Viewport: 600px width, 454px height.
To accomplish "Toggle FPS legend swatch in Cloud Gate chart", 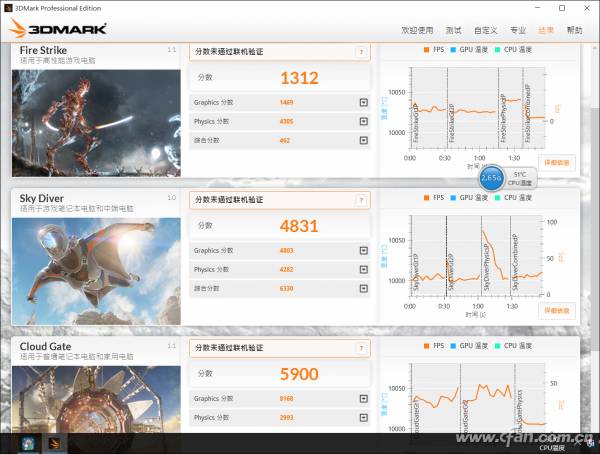I will (427, 346).
